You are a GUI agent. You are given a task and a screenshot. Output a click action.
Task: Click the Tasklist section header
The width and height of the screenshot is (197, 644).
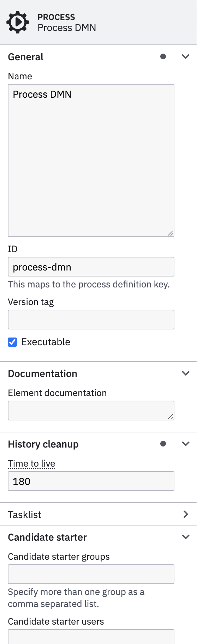point(98,514)
